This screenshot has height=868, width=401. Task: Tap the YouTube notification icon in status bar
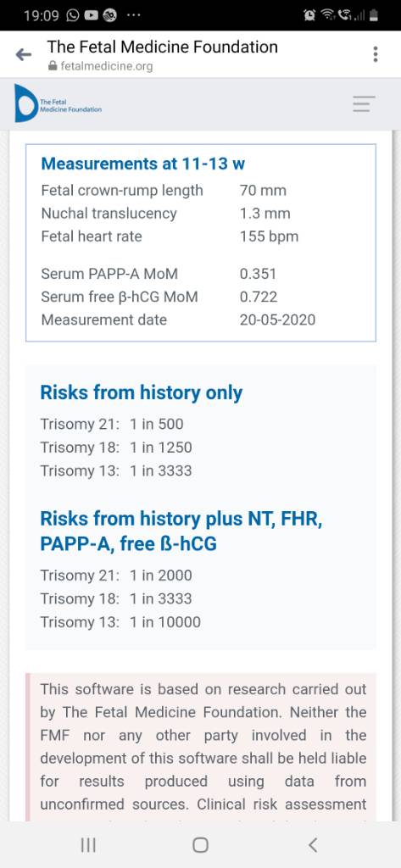(x=91, y=15)
